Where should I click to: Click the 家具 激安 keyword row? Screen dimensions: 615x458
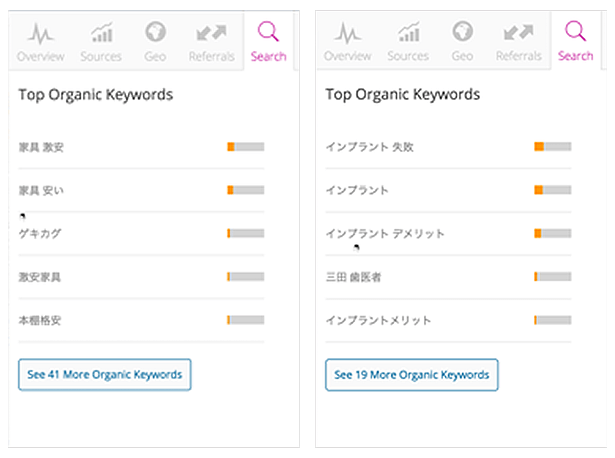(x=42, y=147)
